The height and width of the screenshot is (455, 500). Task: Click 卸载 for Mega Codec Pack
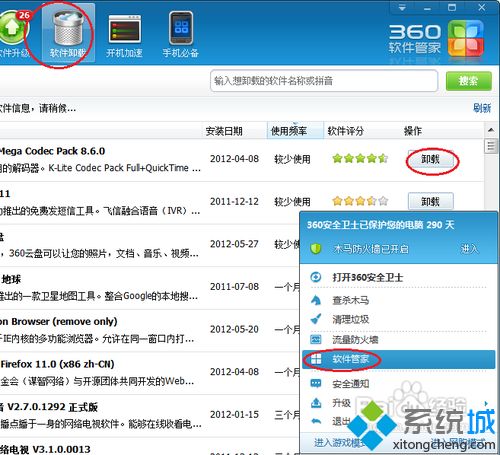431,159
